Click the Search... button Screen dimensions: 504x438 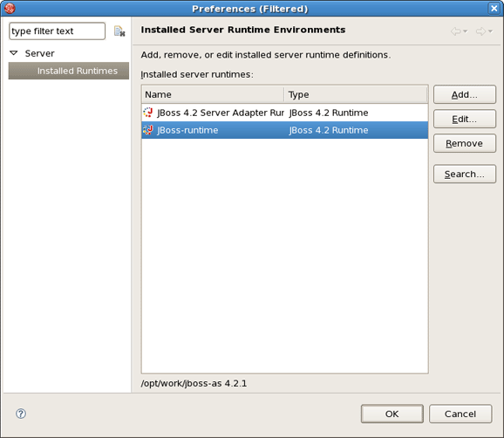click(x=465, y=174)
